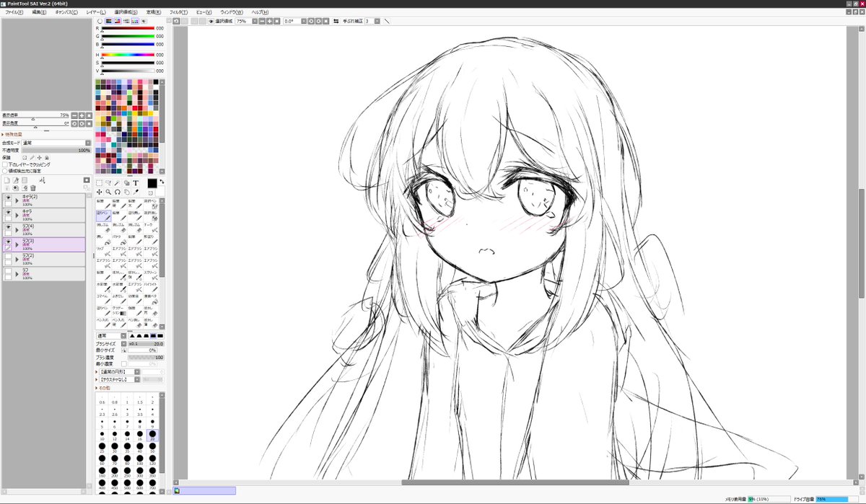Viewport: 866px width, 504px height.
Task: Show the ラフ(2) layer
Action: coord(8,256)
